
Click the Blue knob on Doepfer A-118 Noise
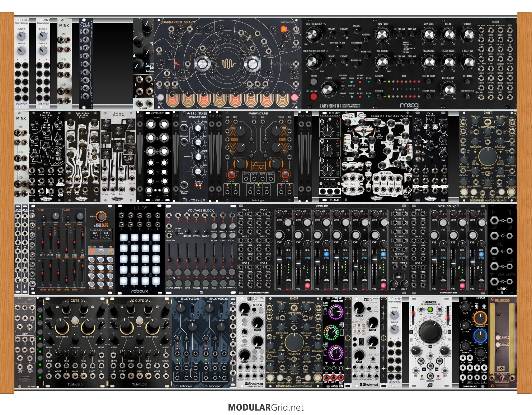[x=198, y=128]
